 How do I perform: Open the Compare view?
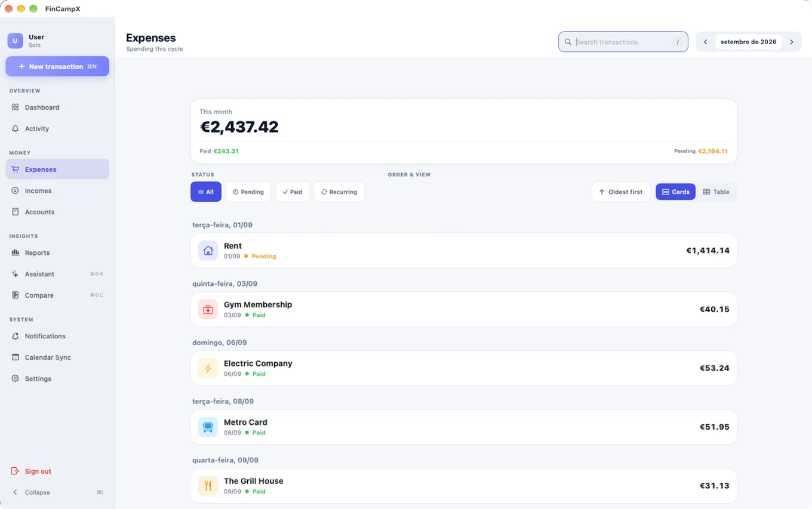click(x=57, y=295)
